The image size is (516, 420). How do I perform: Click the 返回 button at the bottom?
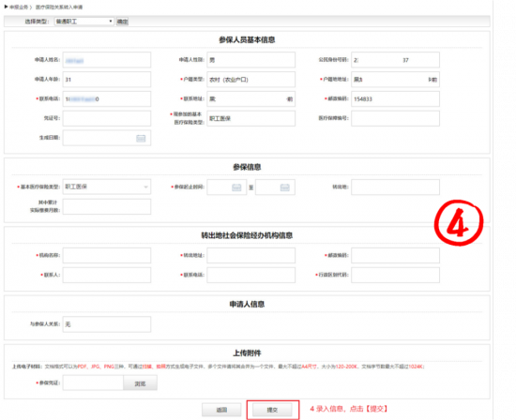(x=221, y=410)
